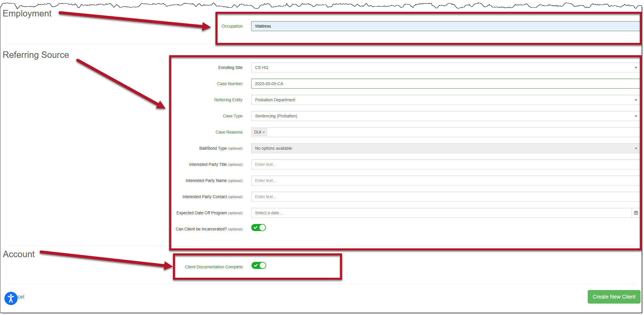This screenshot has height=315, width=644.
Task: Open the Referring Entity dropdown
Action: pyautogui.click(x=445, y=100)
